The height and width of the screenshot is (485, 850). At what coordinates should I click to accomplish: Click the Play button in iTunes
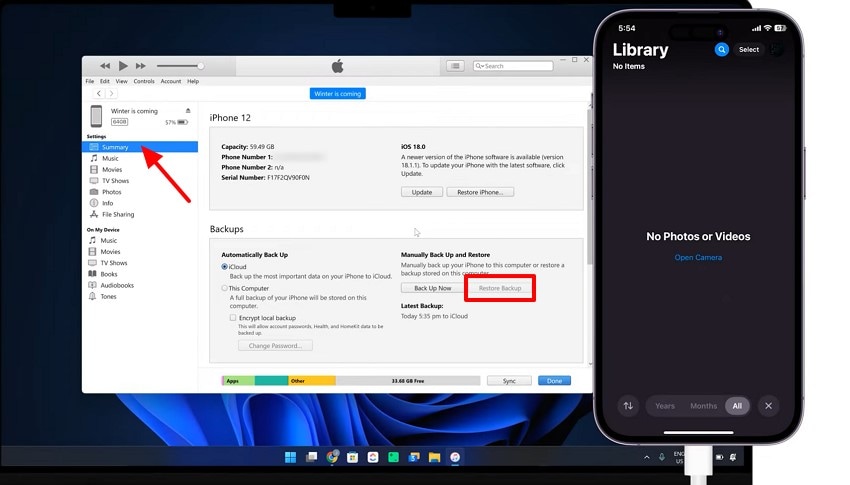(x=123, y=66)
